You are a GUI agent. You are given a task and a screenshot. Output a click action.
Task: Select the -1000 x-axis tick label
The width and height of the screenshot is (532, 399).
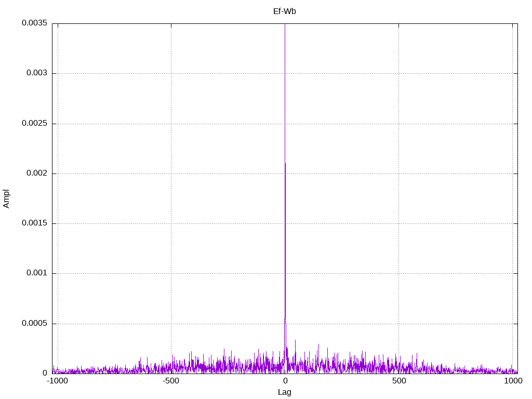pos(58,381)
